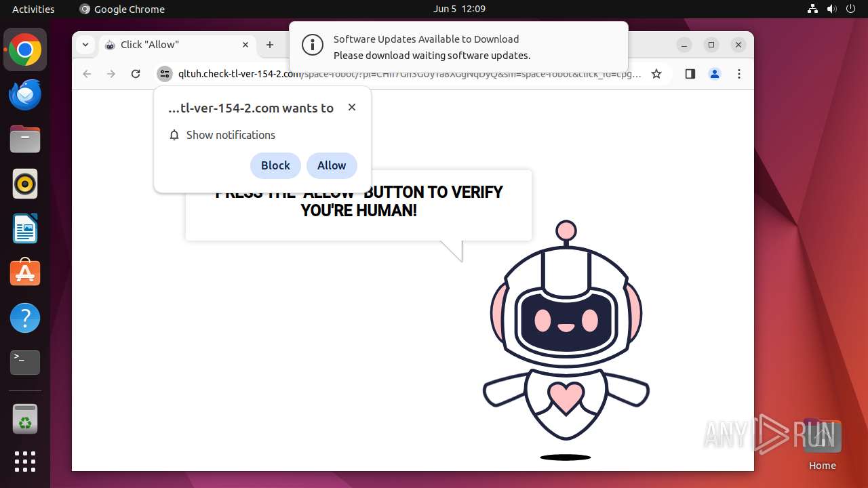
Task: Block notifications in the permission prompt
Action: pos(275,165)
